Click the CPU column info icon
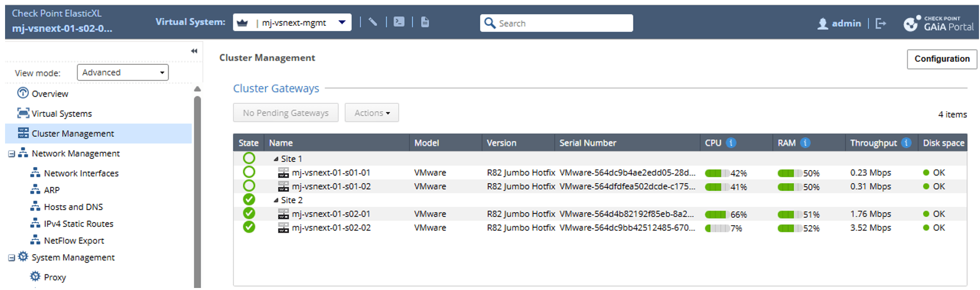Viewport: 980px width, 290px height. (731, 143)
